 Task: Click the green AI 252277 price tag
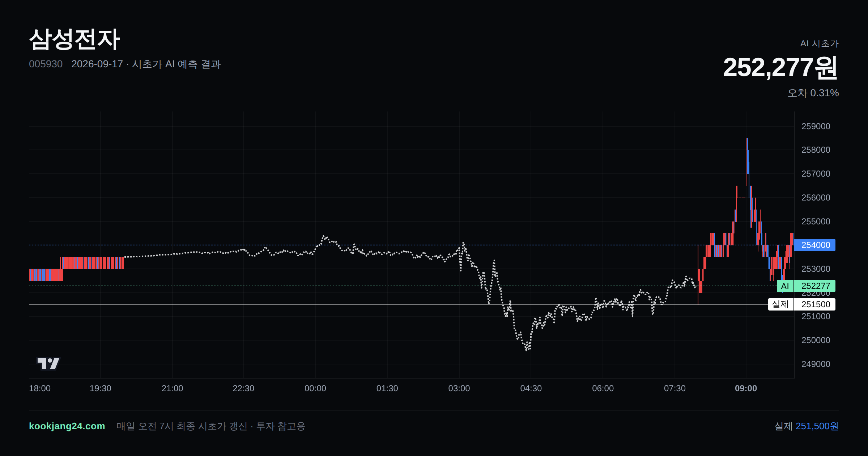click(x=806, y=286)
